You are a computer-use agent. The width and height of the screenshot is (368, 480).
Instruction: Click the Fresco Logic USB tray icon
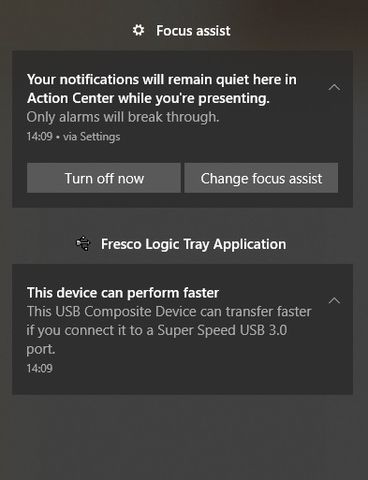(x=83, y=244)
